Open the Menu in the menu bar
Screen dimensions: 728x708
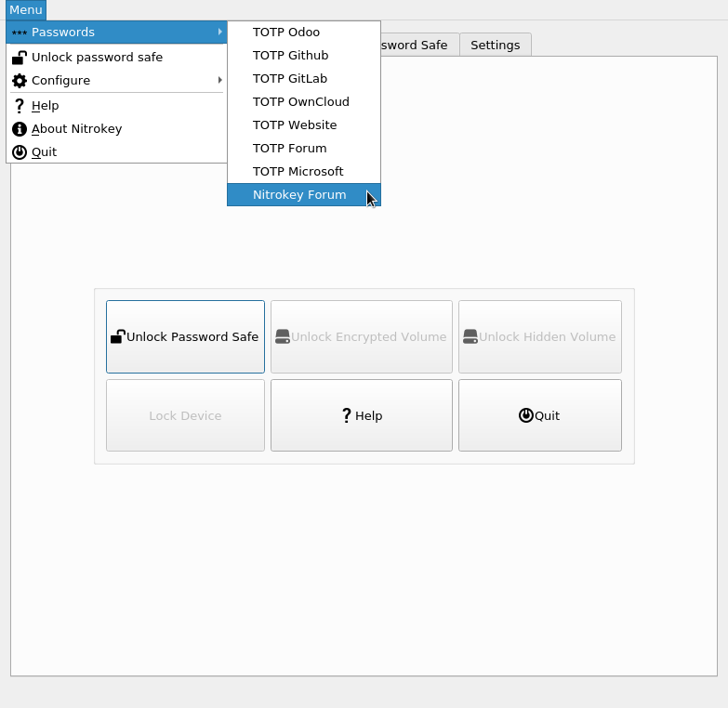pos(25,10)
